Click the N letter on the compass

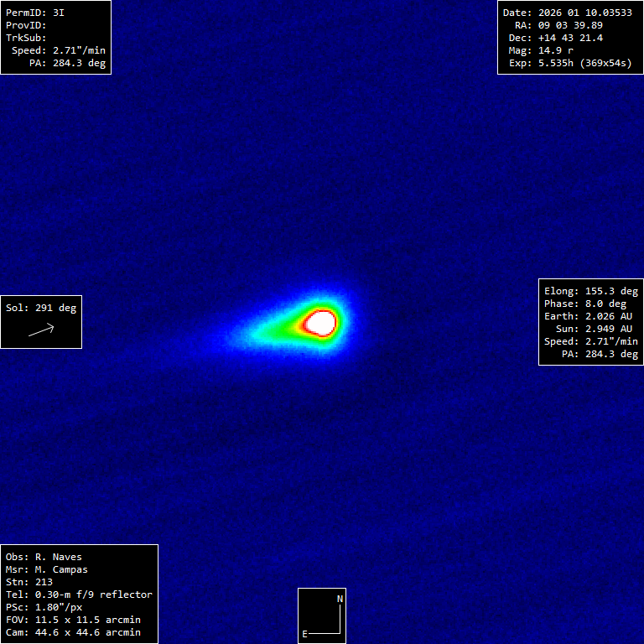pyautogui.click(x=340, y=599)
